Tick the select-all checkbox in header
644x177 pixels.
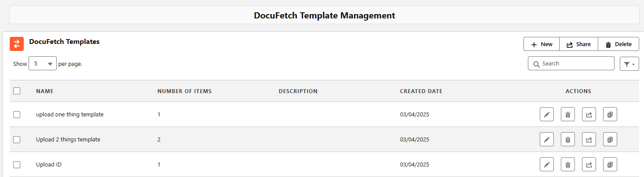(x=17, y=91)
